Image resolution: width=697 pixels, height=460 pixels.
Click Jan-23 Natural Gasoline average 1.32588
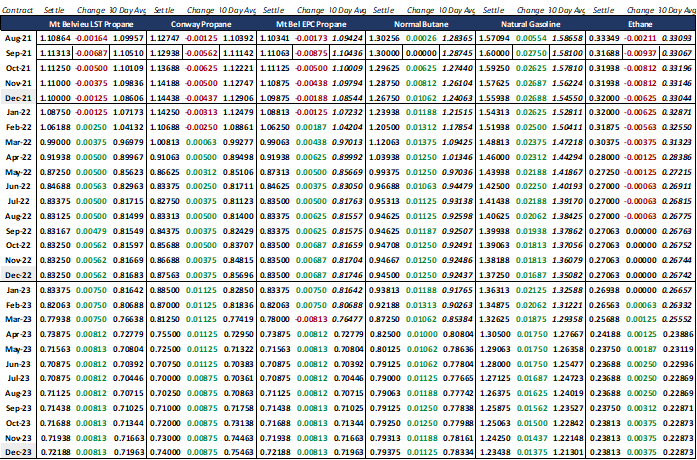(x=569, y=290)
